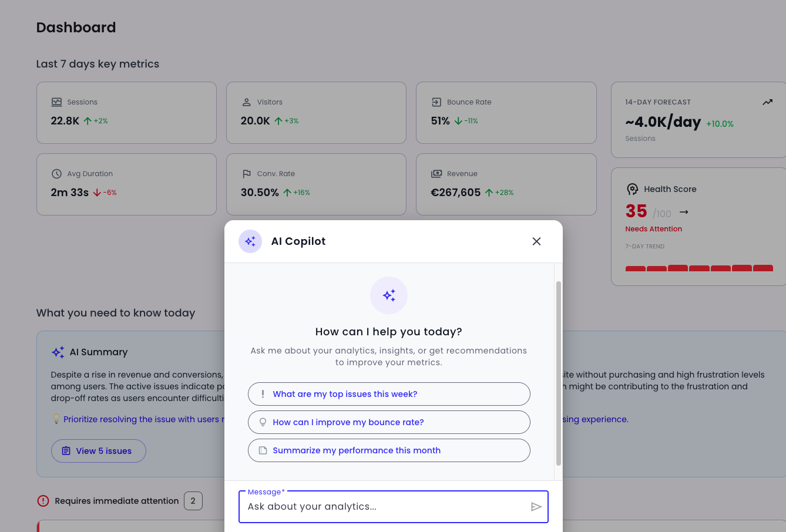Click the red alert icon beside Requires immediate attention

pyautogui.click(x=43, y=501)
